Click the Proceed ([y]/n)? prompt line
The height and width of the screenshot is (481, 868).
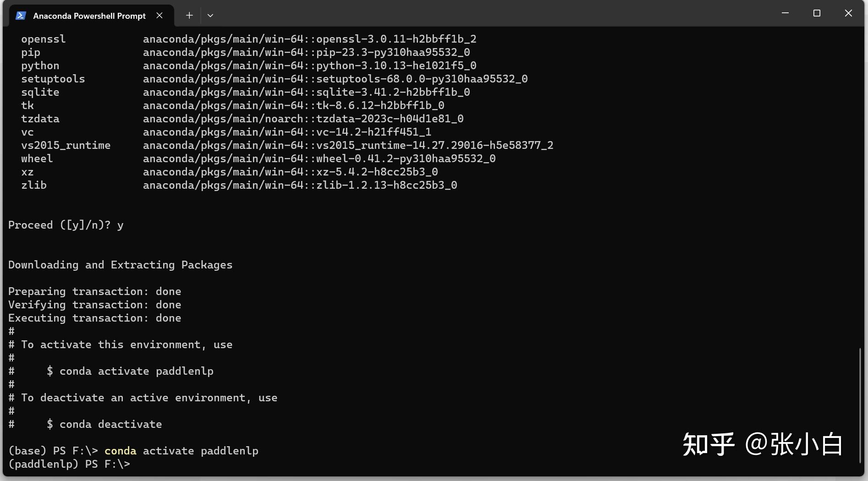tap(66, 224)
